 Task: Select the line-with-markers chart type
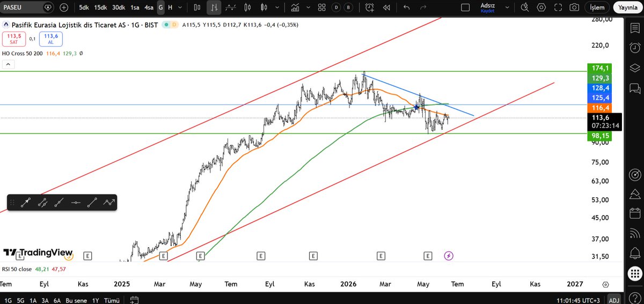(x=231, y=8)
